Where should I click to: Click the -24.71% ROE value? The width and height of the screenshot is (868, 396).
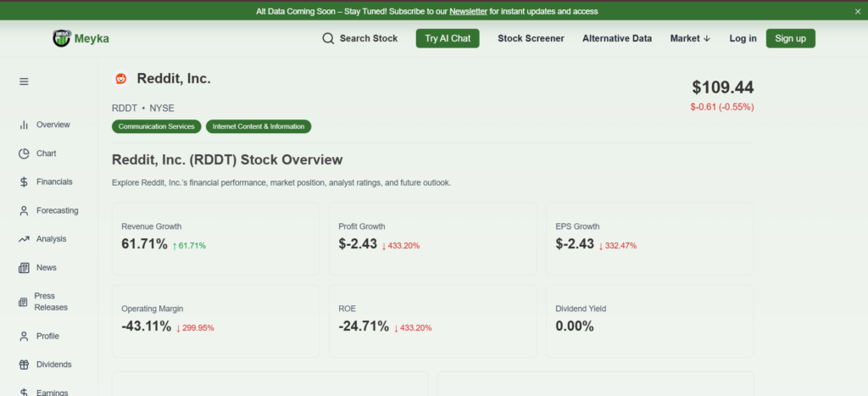point(364,326)
